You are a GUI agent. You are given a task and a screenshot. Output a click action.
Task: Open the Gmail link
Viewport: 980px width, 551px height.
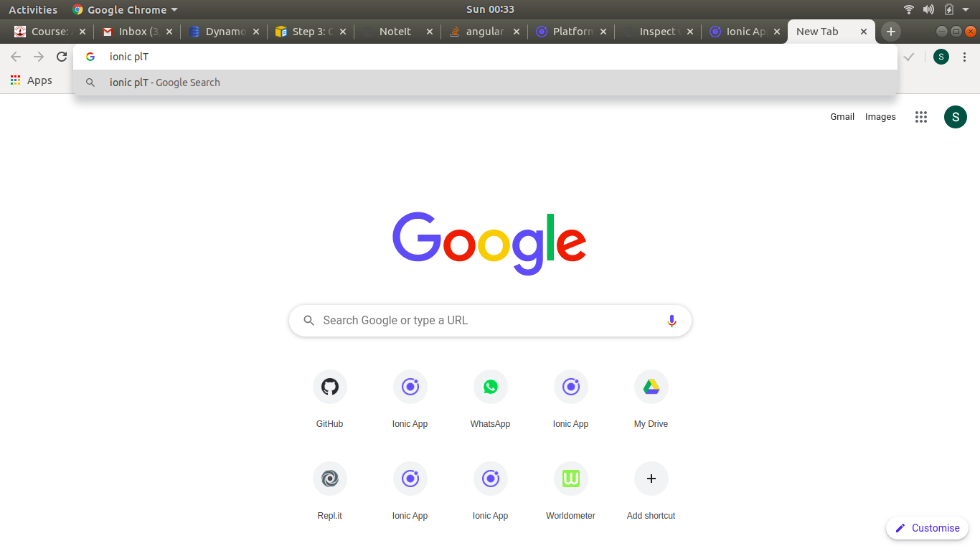tap(842, 117)
